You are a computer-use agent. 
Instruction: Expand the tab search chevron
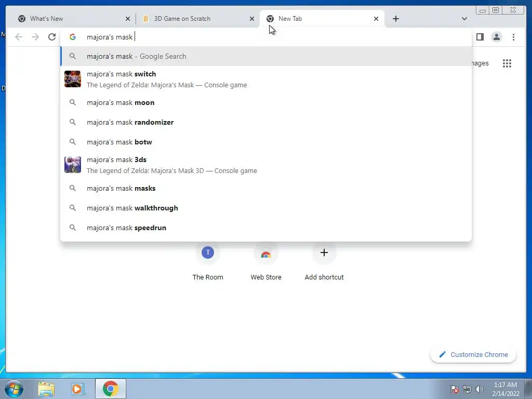[464, 19]
